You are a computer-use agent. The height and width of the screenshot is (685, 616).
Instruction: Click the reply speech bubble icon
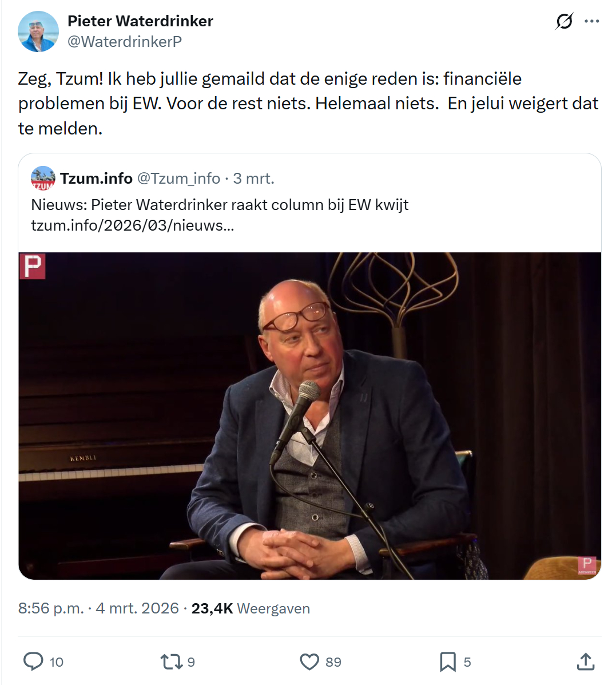click(33, 662)
